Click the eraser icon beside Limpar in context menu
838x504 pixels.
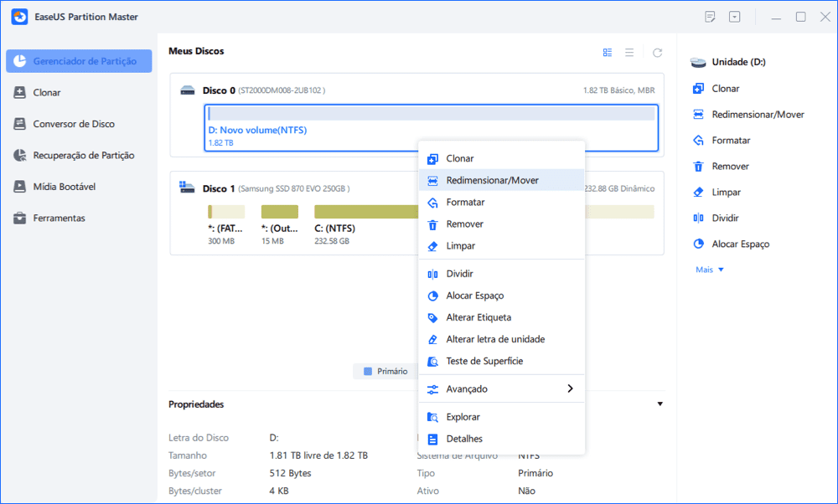(x=433, y=247)
